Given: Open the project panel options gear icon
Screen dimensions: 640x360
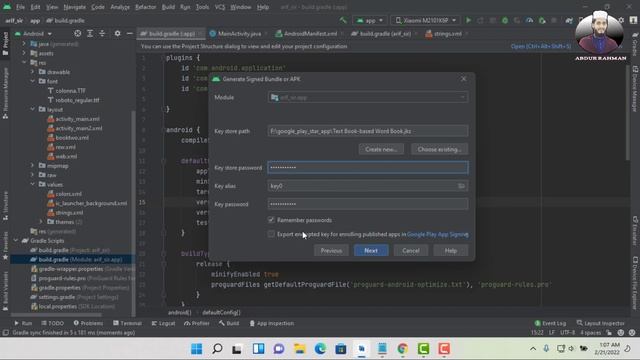Looking at the screenshot, I should click(x=117, y=33).
